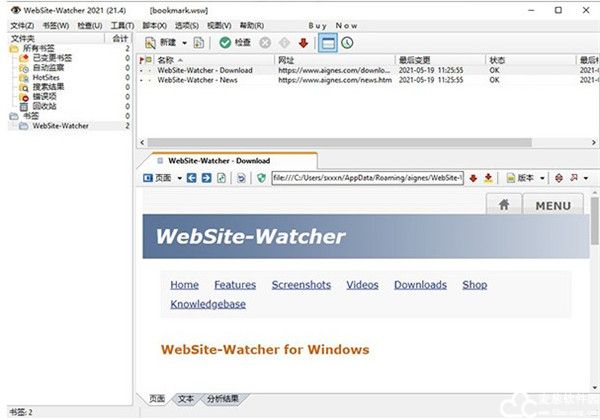Viewport: 600px width, 420px height.
Task: Open the dropdown arrow beside 新建
Action: coord(184,43)
